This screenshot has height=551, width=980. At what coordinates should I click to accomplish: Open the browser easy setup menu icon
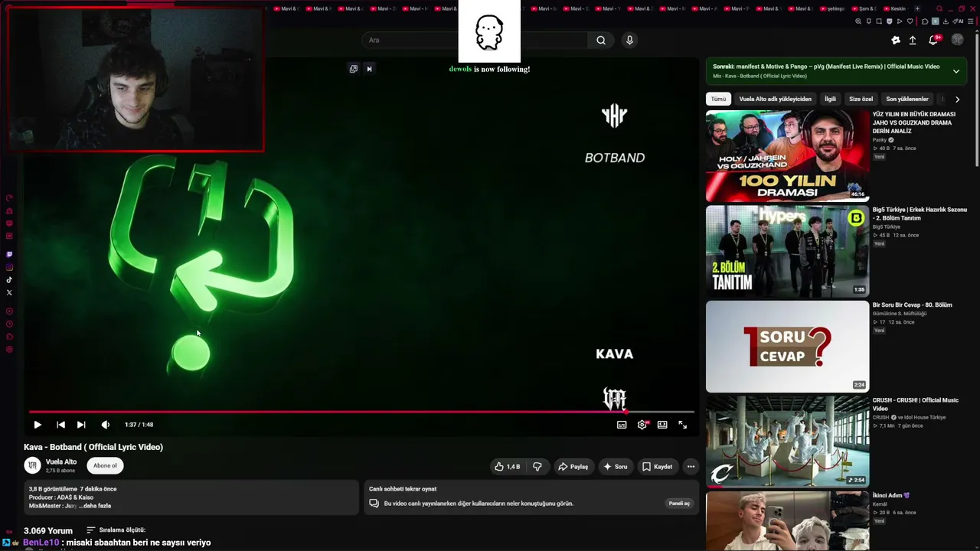point(970,21)
